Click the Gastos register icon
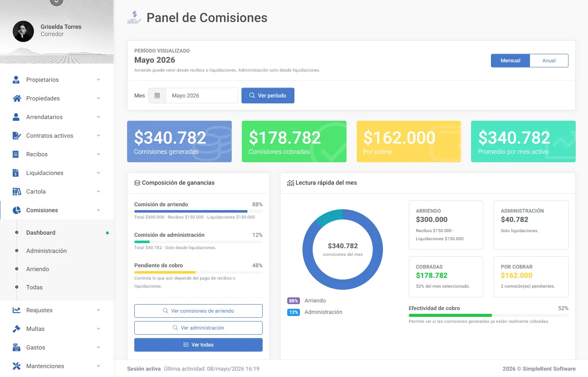Image resolution: width=588 pixels, height=377 pixels. pos(17,347)
